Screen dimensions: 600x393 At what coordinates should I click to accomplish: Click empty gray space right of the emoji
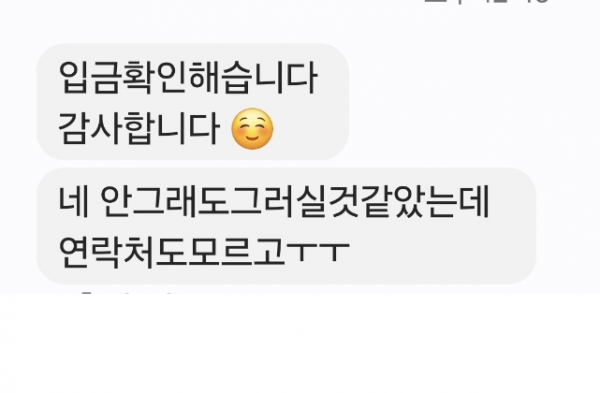310,129
